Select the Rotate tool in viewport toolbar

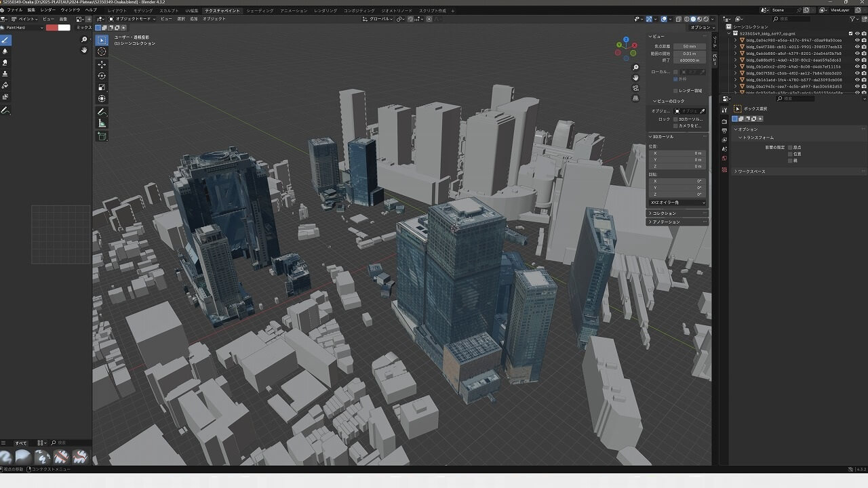coord(102,75)
